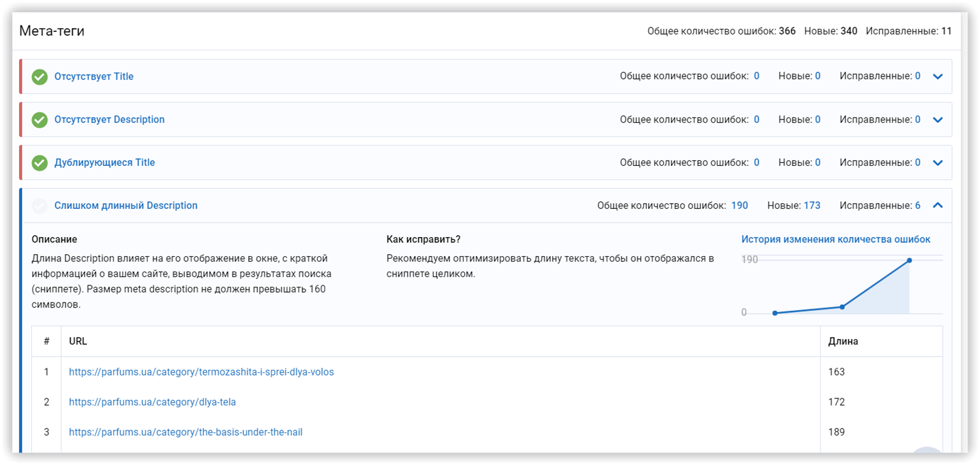Expand the Отсутствует Description row chevron
980x465 pixels.
pos(938,120)
